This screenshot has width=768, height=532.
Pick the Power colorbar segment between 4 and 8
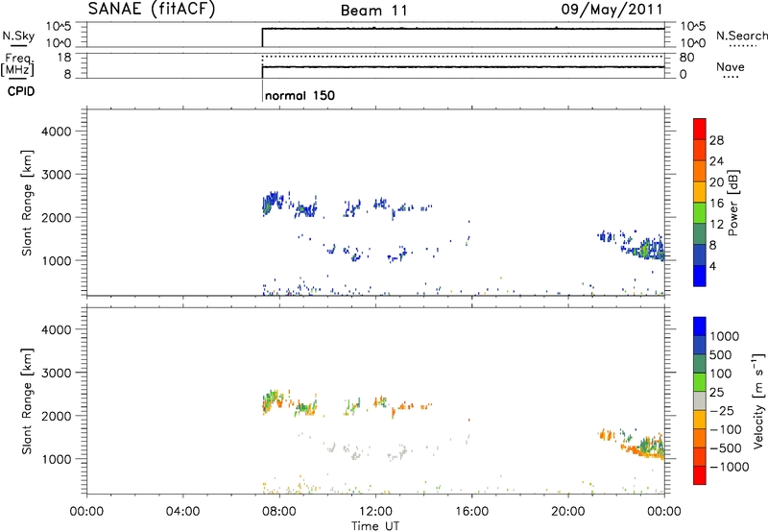coord(700,254)
